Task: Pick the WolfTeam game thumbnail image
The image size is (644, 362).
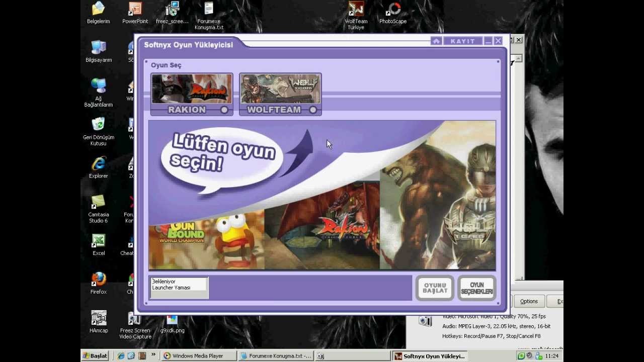Action: (x=280, y=89)
